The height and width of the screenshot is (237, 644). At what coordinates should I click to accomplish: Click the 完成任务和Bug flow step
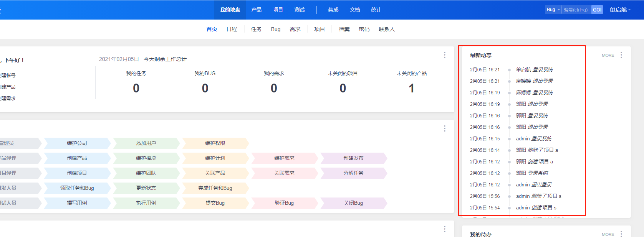(x=215, y=188)
